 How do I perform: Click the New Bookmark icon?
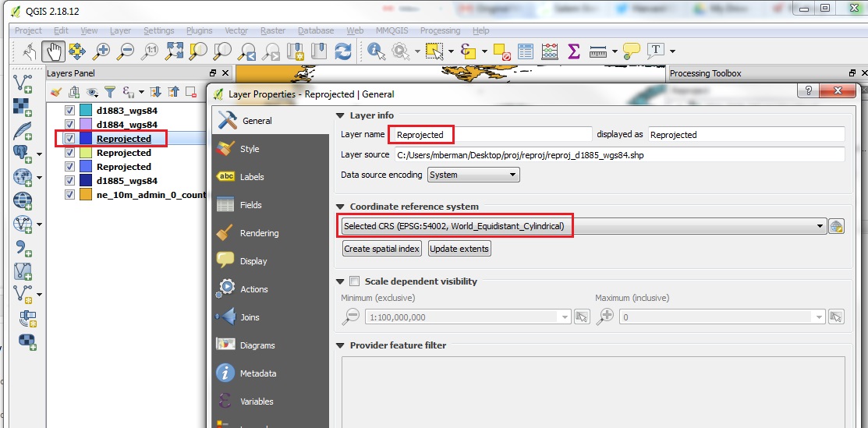click(x=296, y=51)
